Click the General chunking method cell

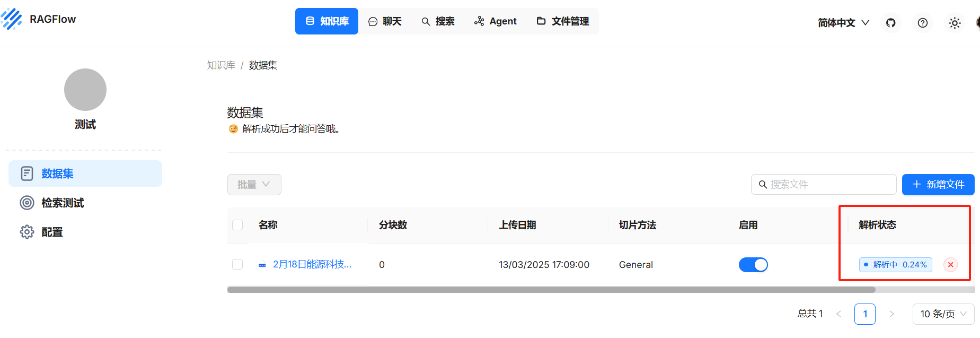(636, 265)
